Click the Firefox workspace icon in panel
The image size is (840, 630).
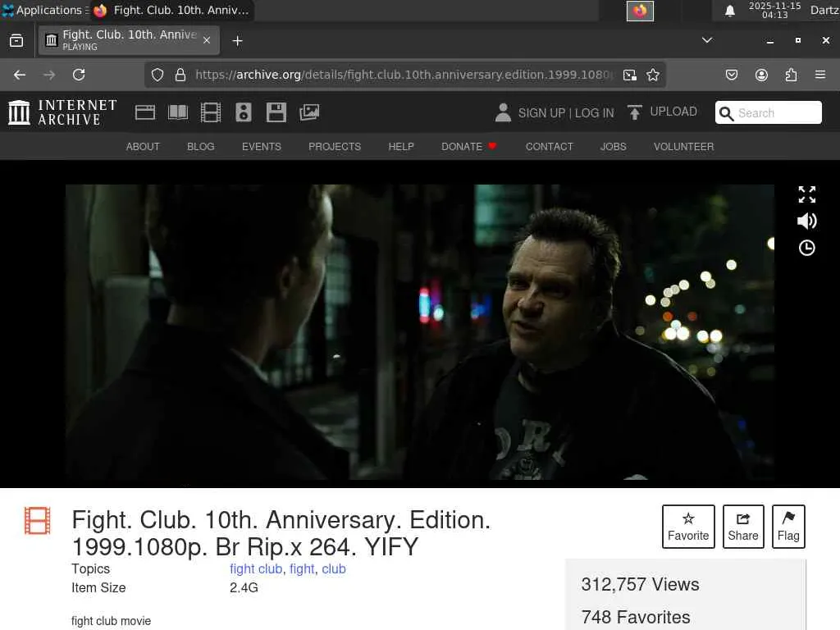pyautogui.click(x=640, y=11)
